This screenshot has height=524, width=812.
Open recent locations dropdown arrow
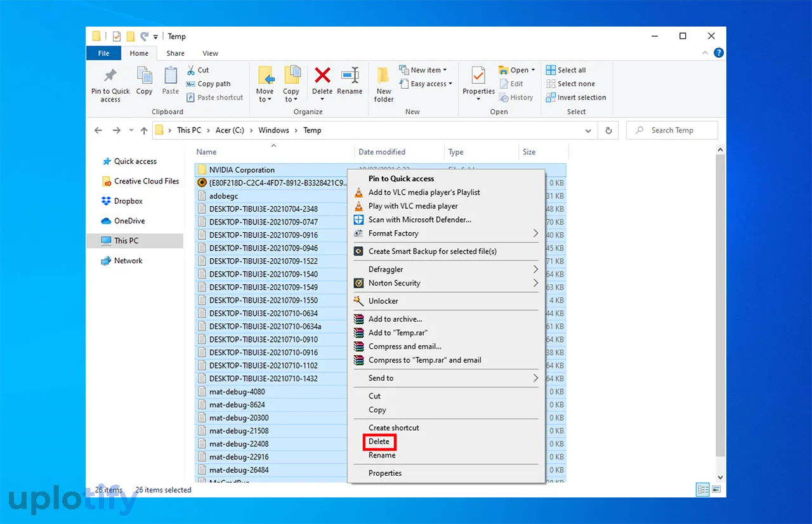[131, 130]
